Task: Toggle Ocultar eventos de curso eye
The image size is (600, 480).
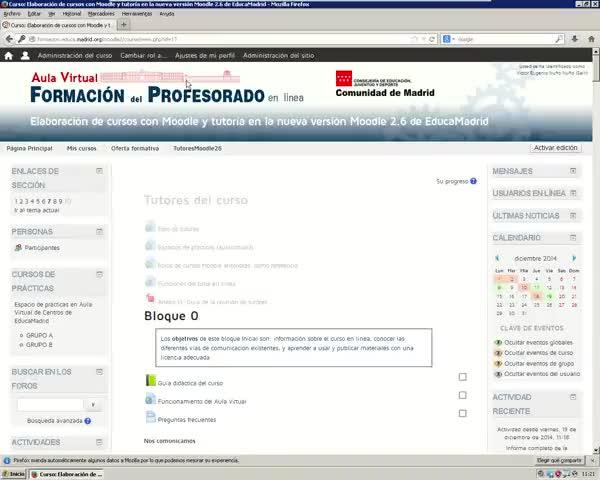Action: pyautogui.click(x=498, y=353)
